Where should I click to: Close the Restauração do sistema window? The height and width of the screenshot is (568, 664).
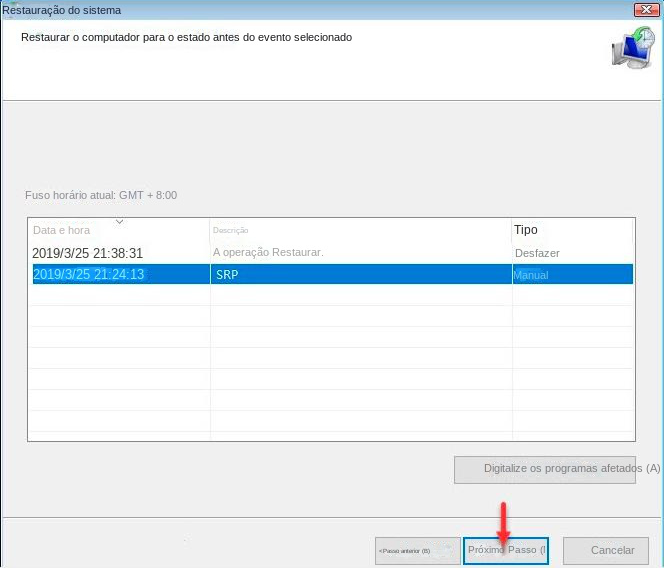tap(645, 9)
